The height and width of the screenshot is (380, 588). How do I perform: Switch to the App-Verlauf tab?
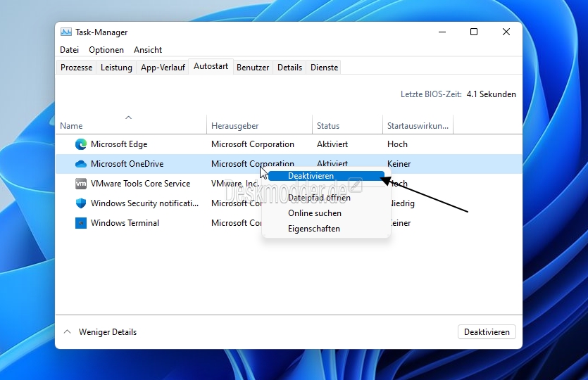(163, 68)
